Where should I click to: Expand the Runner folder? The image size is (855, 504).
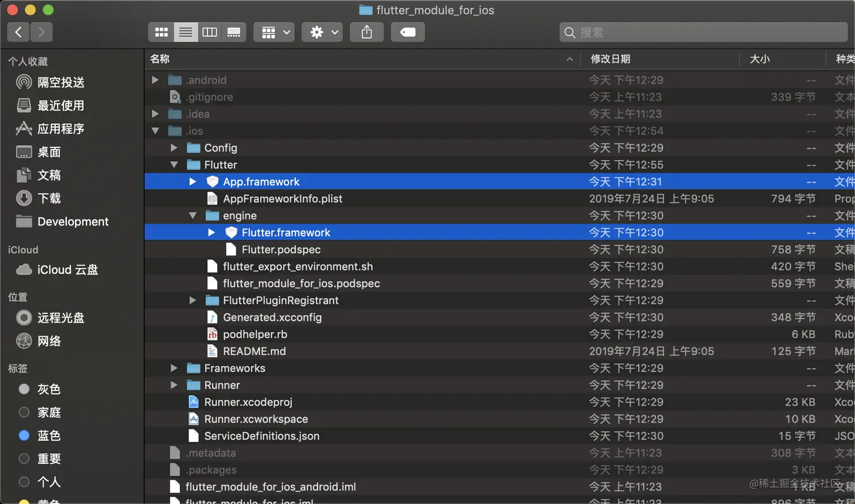[x=174, y=385]
